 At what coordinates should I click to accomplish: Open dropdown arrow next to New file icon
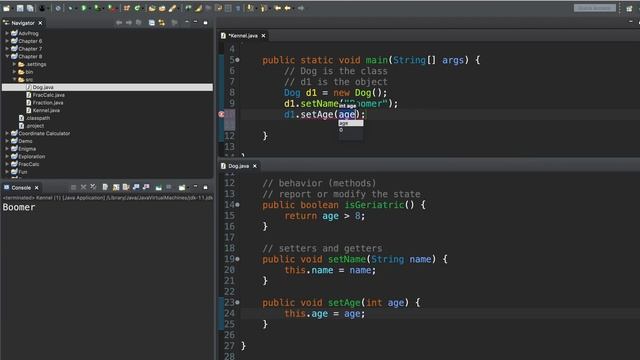click(13, 8)
